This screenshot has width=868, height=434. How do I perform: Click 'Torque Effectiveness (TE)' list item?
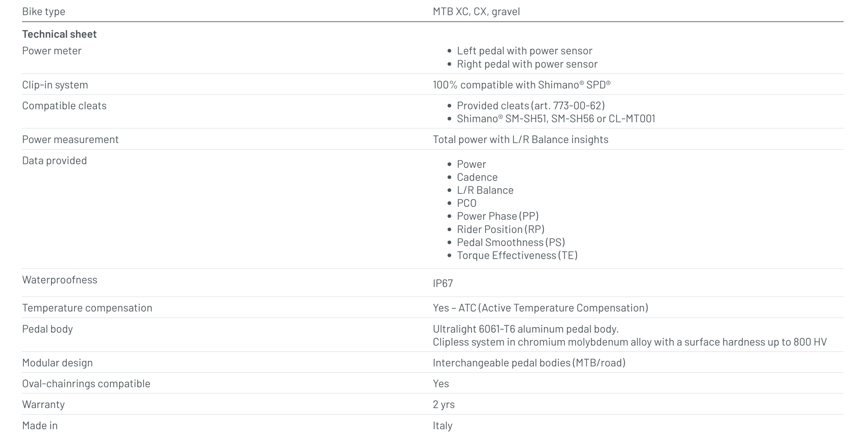(517, 255)
